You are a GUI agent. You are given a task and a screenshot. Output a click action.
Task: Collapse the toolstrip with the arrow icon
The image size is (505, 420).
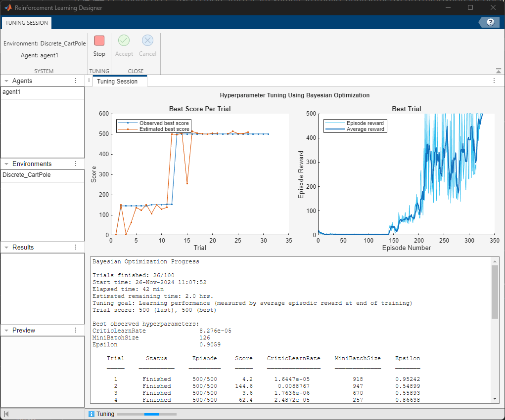tap(499, 70)
